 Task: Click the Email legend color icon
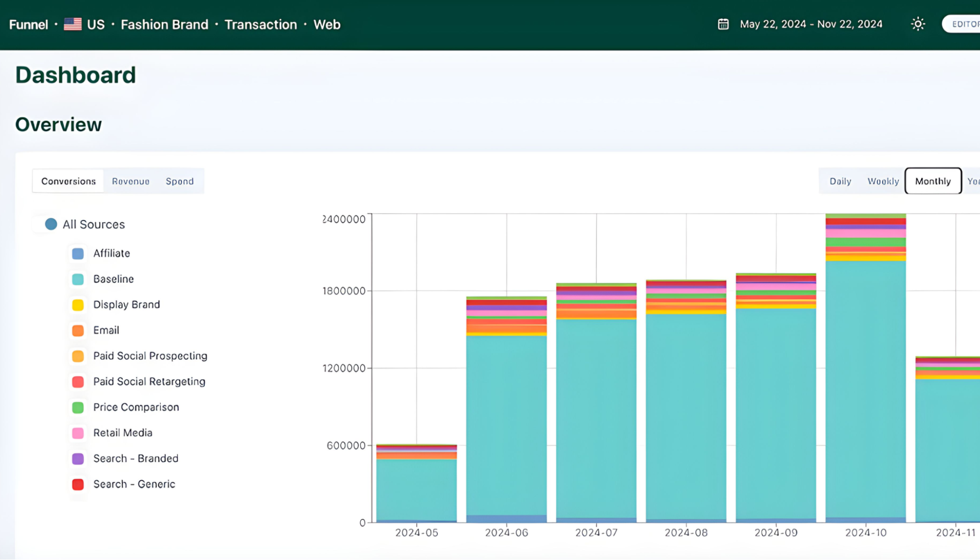click(77, 330)
